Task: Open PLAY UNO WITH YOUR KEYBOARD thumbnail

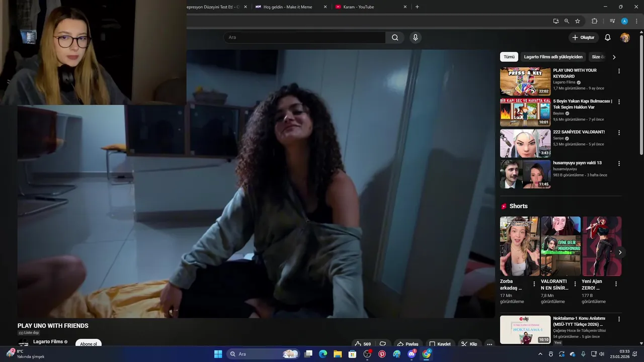Action: pos(525,81)
